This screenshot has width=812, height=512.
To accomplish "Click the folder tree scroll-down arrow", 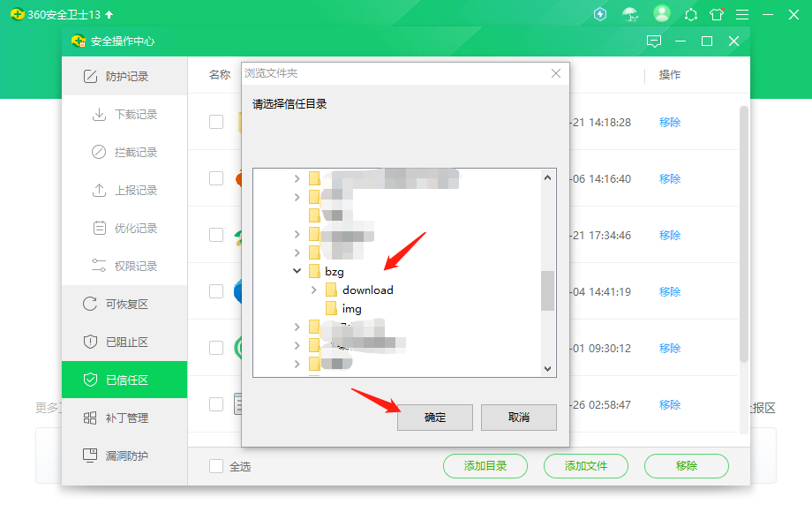I will [547, 368].
